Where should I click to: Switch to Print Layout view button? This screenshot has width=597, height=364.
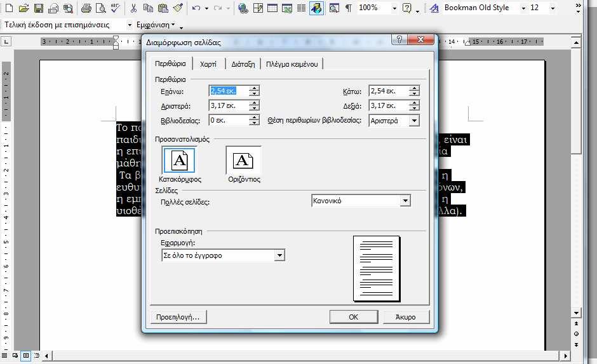(x=26, y=355)
